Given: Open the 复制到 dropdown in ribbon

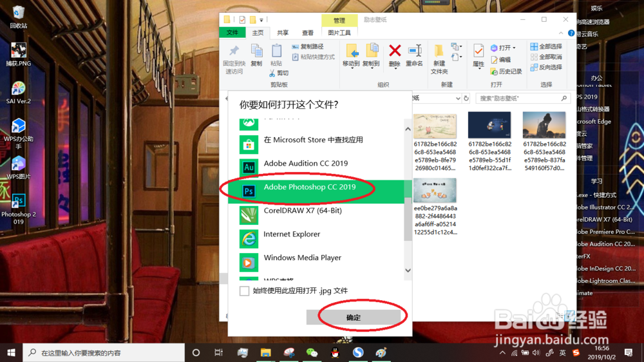Looking at the screenshot, I should (372, 68).
